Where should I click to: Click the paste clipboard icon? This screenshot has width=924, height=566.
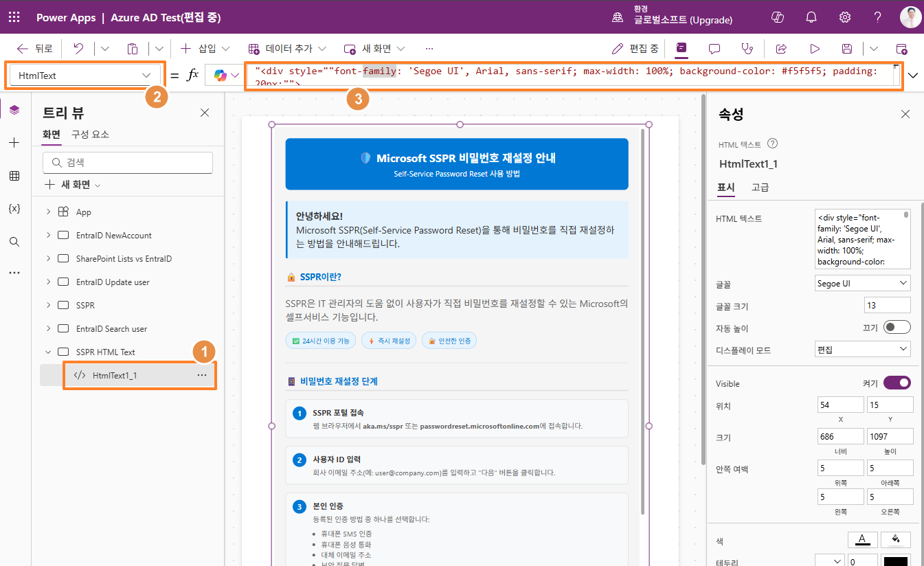pos(133,49)
